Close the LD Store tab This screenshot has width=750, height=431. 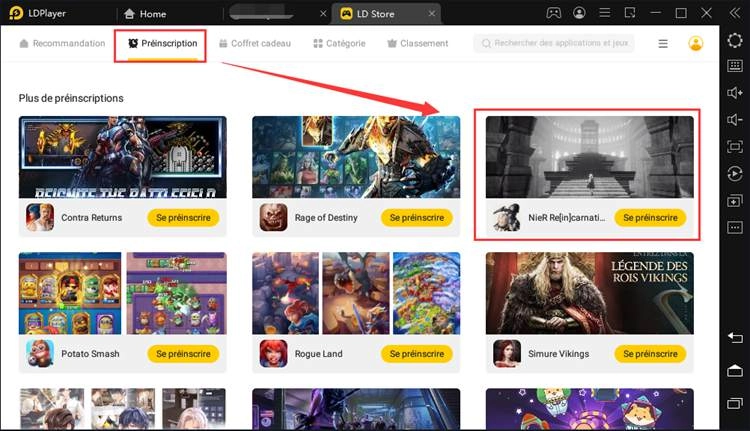(x=431, y=14)
